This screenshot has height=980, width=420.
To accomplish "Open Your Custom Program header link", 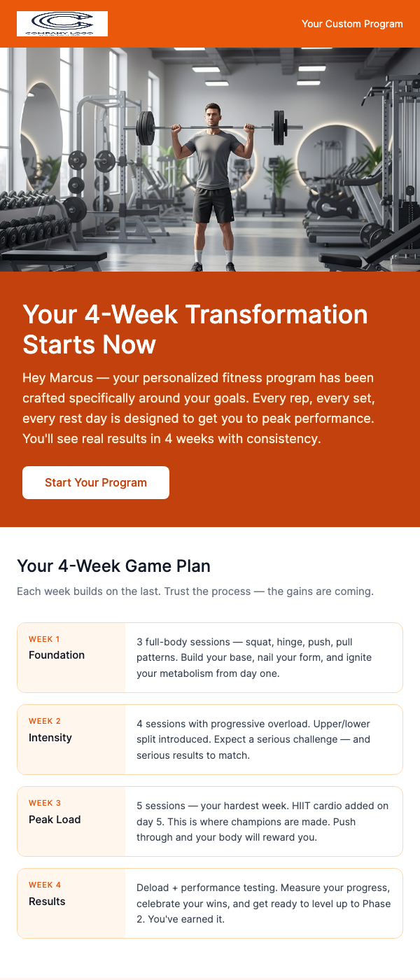I will pos(352,23).
